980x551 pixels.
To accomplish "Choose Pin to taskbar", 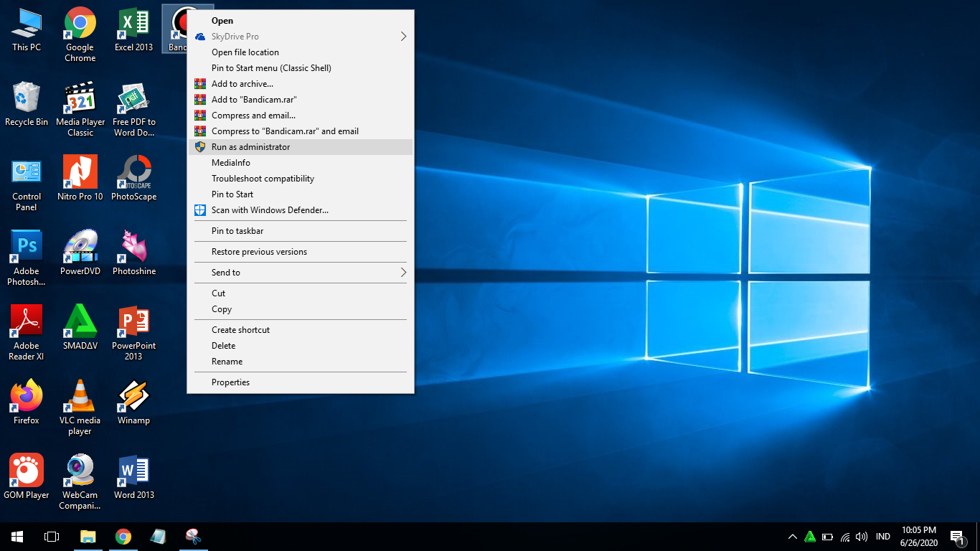I will 301,231.
